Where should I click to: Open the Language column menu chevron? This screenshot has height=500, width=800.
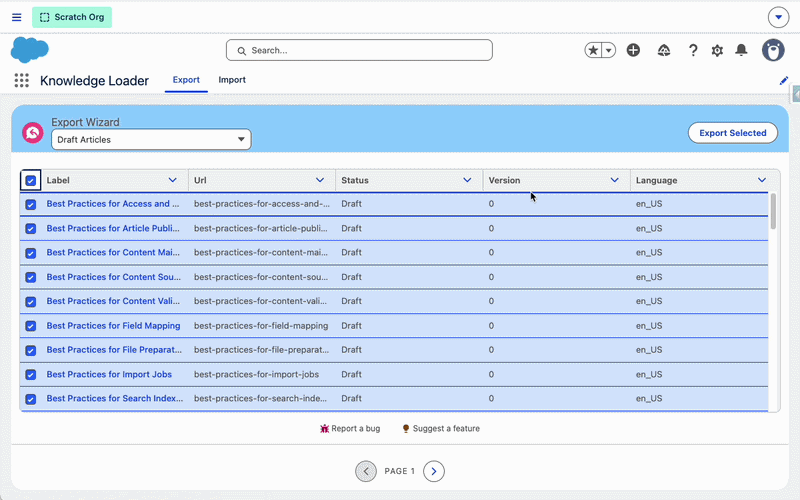tap(762, 180)
